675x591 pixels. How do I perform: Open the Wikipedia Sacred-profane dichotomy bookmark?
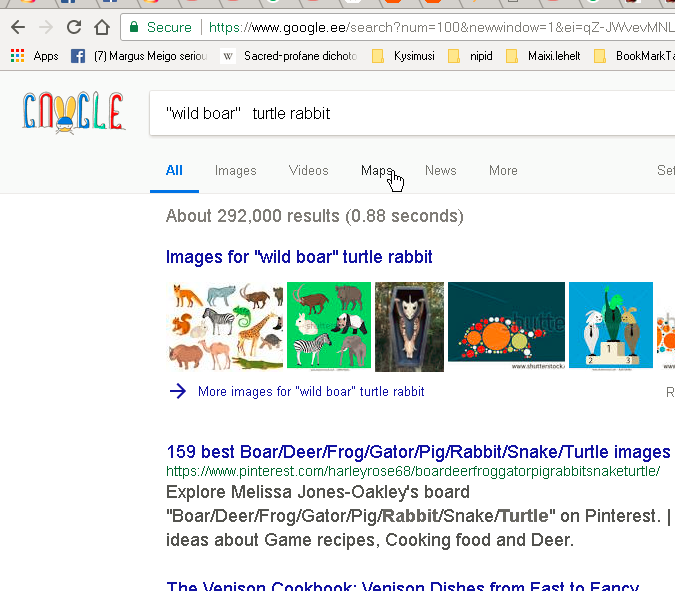(290, 56)
